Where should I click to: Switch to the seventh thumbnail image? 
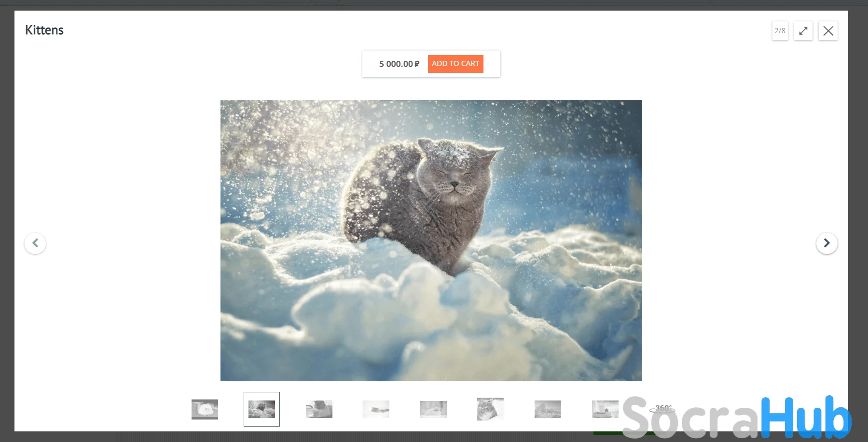[548, 409]
